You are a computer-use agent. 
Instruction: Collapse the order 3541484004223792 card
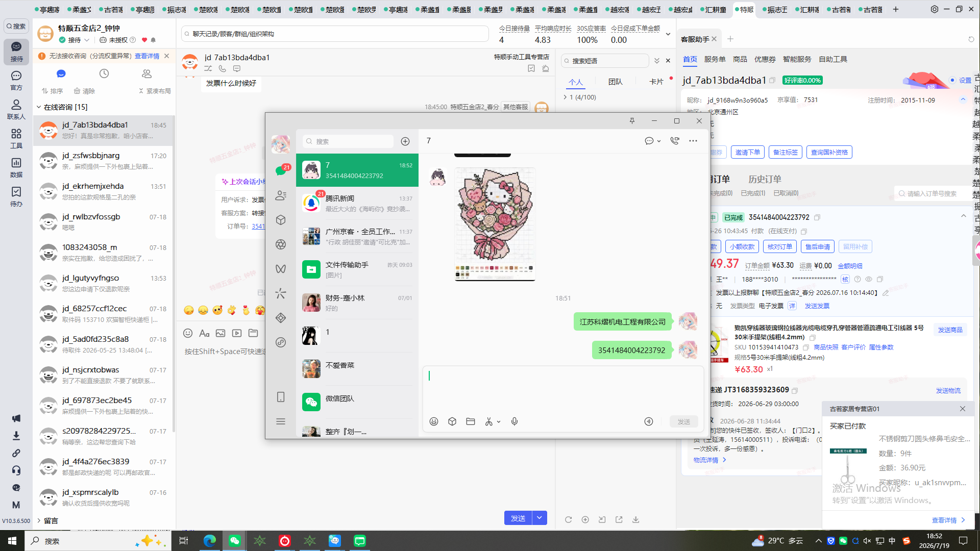[964, 216]
